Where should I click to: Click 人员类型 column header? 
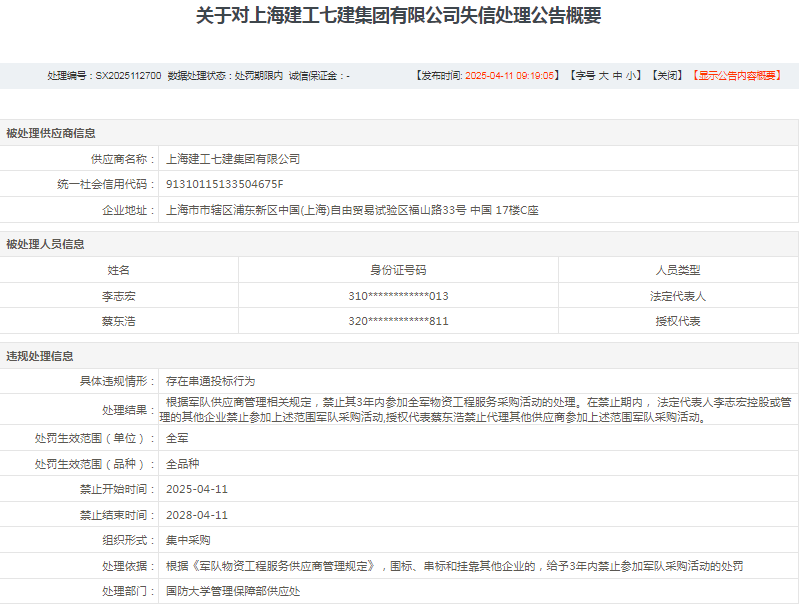tap(678, 270)
